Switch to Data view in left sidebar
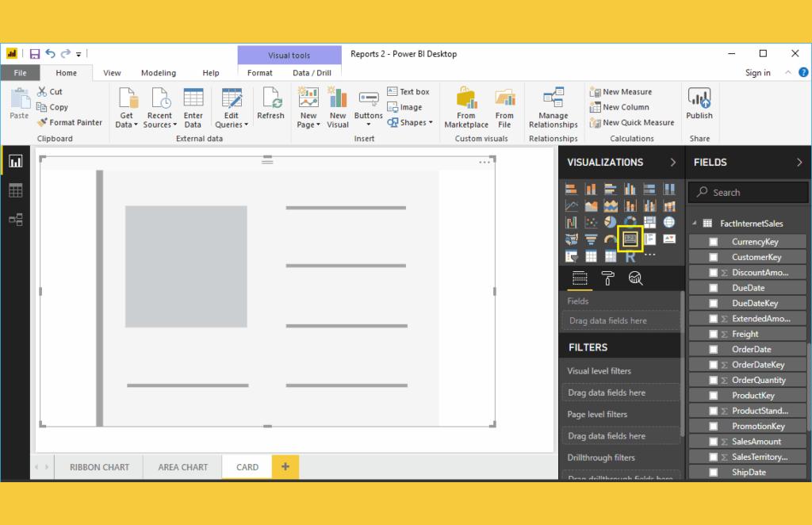The width and height of the screenshot is (812, 525). [x=16, y=190]
